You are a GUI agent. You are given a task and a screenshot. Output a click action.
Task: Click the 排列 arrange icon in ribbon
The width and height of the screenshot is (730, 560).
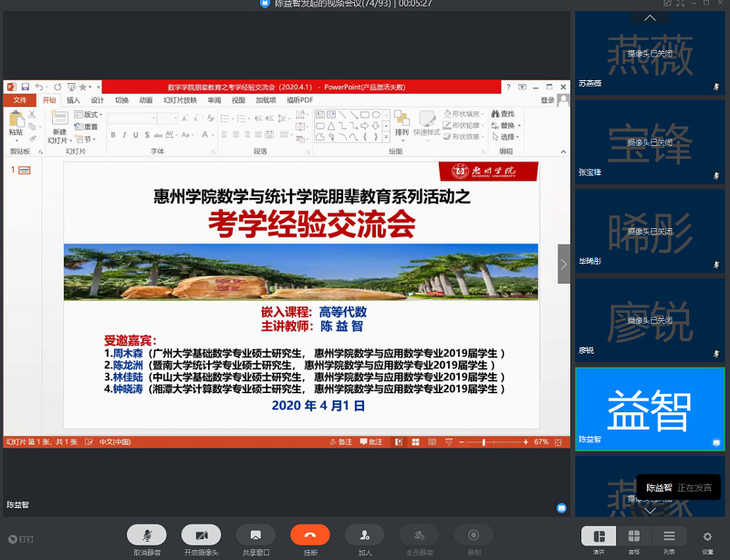point(401,122)
